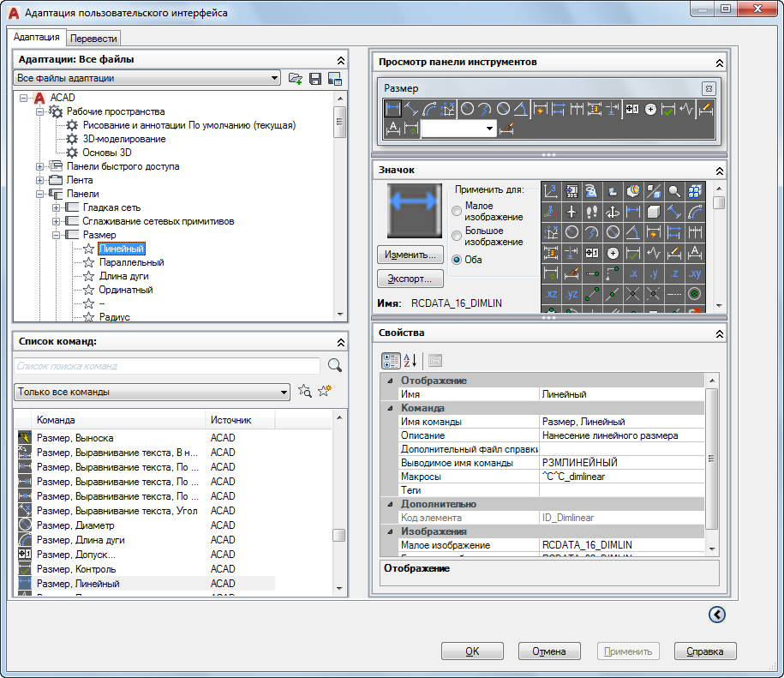Select the Оба radio button
The height and width of the screenshot is (678, 784).
[456, 260]
